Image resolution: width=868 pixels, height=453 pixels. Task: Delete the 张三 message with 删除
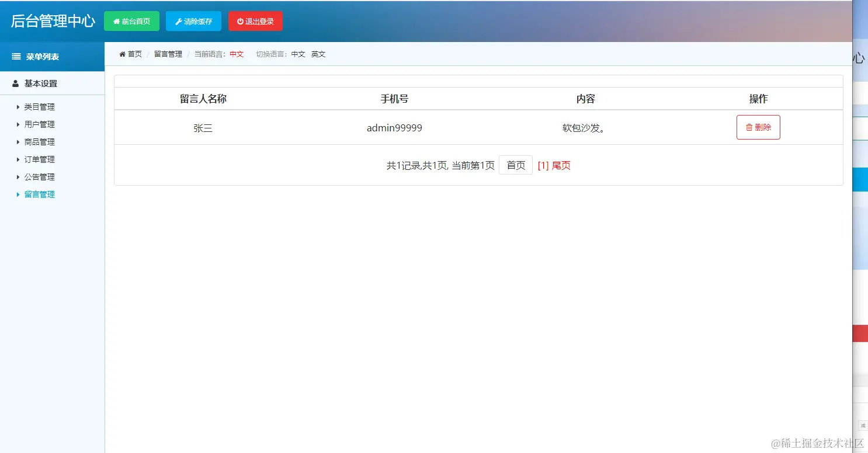point(758,127)
